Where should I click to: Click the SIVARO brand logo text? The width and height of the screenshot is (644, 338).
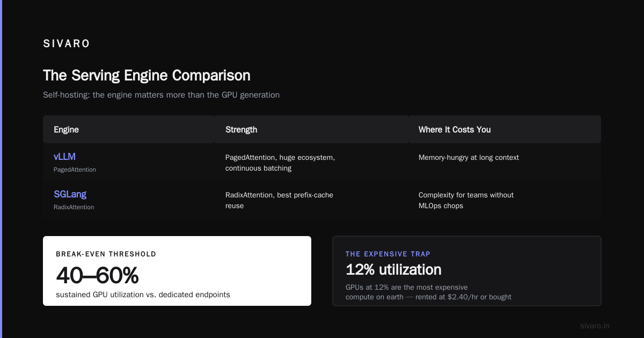tap(67, 44)
